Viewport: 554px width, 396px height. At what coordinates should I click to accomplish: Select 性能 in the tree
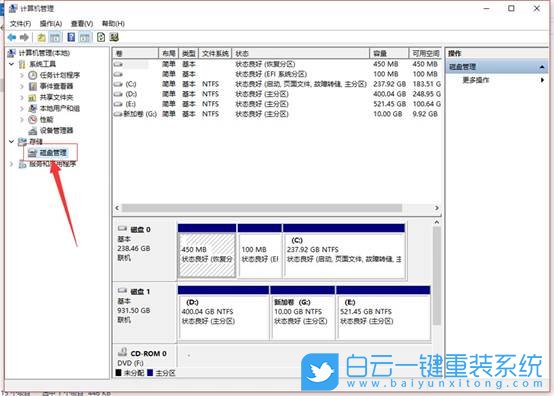46,119
